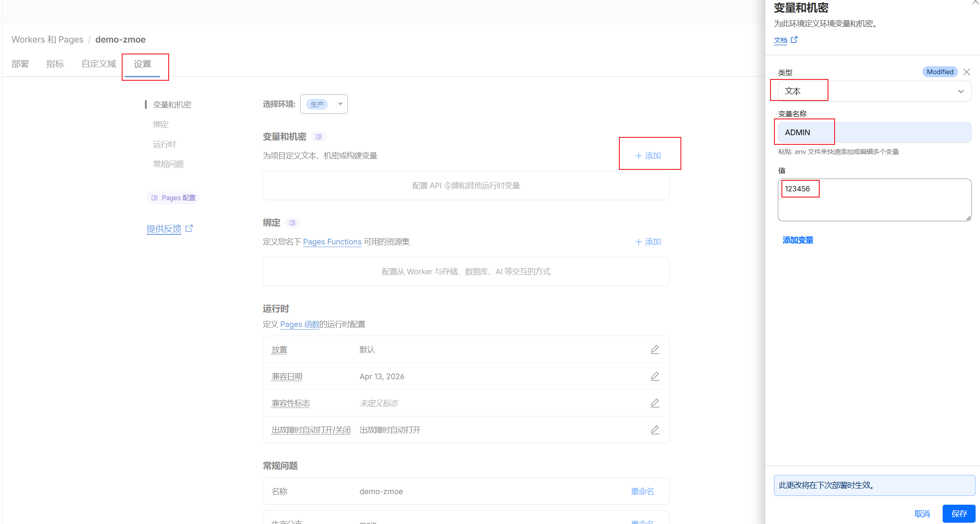Viewport: 980px width, 524px height.
Task: Click 添加变量 to add another variable
Action: [x=798, y=240]
